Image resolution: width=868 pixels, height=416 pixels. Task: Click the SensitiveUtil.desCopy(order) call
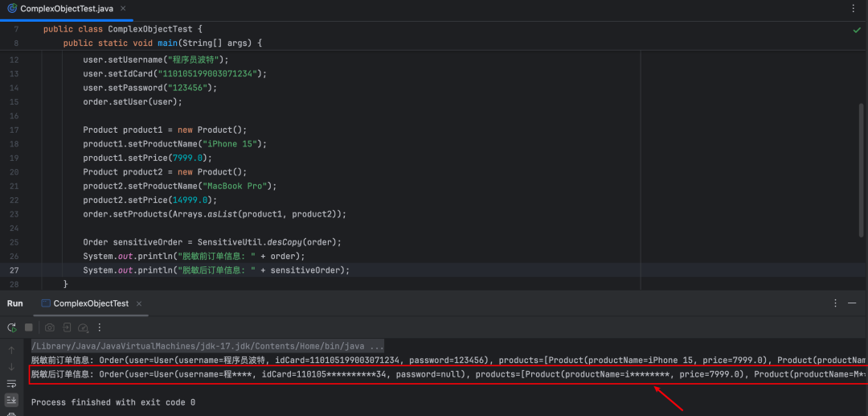(269, 242)
